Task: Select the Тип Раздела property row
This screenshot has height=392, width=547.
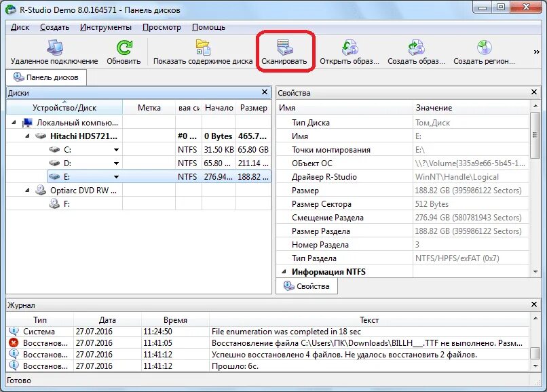Action: coord(403,258)
